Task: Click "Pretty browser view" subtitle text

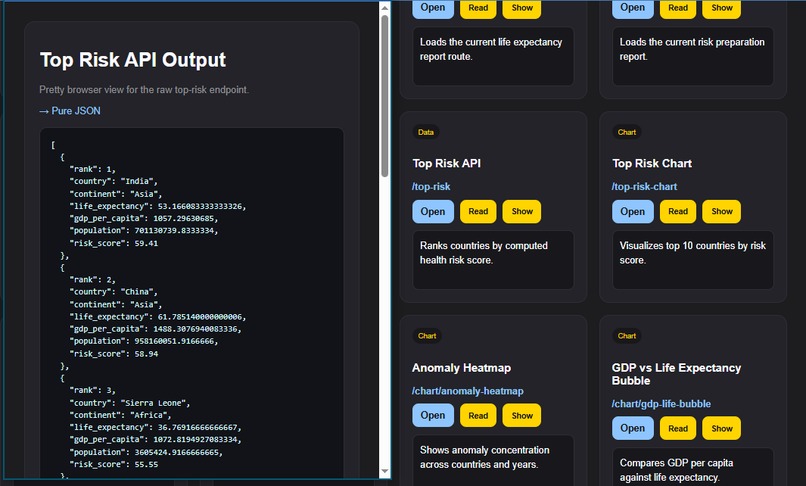Action: click(144, 90)
